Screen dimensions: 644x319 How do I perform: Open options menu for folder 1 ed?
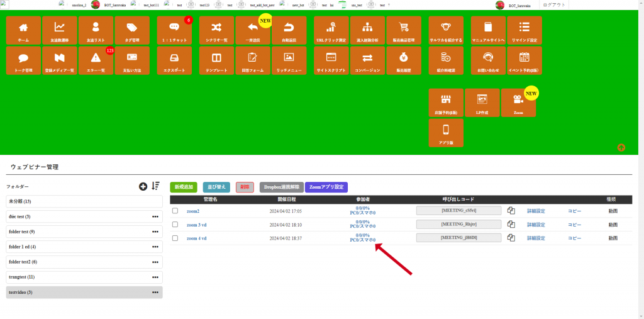click(155, 247)
